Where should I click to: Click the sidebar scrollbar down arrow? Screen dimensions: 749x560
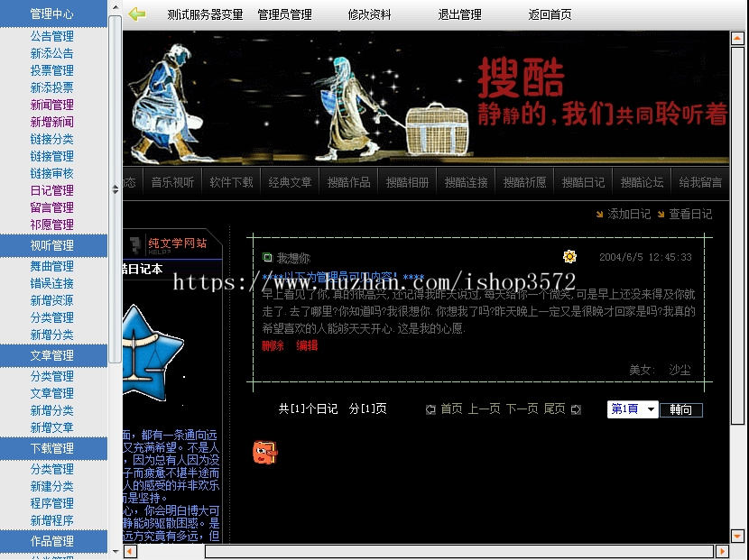click(116, 552)
